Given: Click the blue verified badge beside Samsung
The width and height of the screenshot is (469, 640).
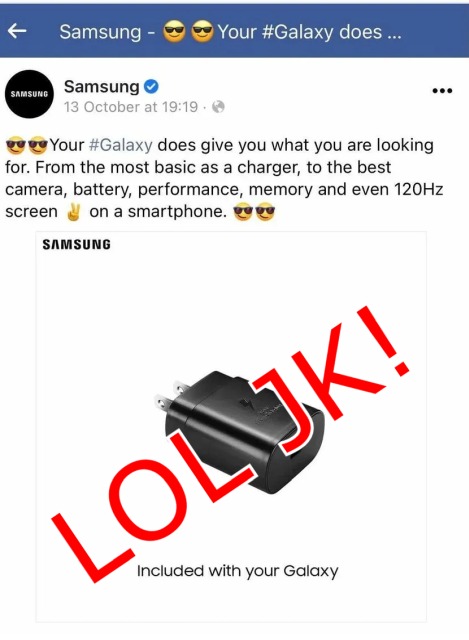Looking at the screenshot, I should coord(151,87).
